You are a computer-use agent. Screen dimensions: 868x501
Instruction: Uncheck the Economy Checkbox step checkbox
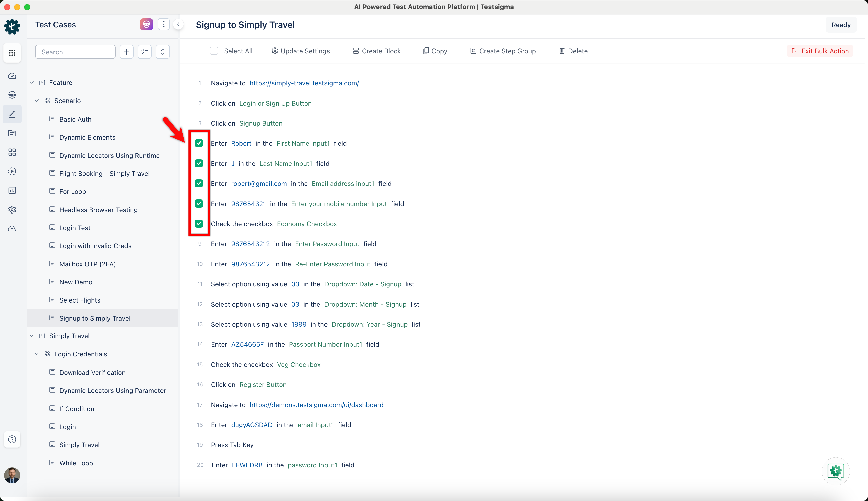(x=199, y=224)
